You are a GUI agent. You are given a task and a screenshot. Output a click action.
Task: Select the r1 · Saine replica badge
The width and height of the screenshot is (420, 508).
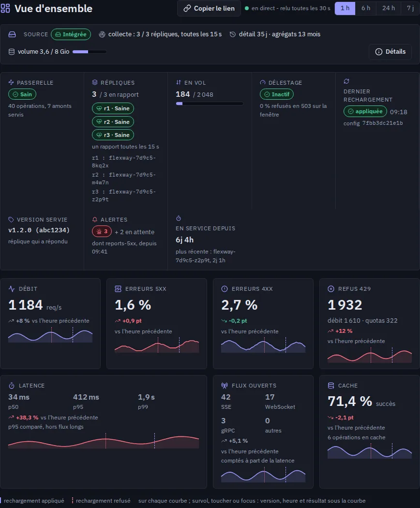(x=113, y=108)
